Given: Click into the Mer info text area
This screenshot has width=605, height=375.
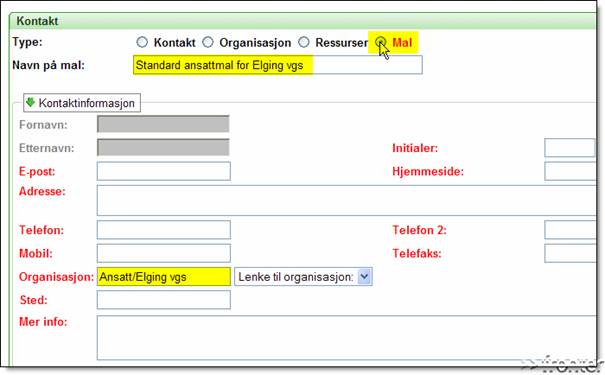Looking at the screenshot, I should click(346, 338).
